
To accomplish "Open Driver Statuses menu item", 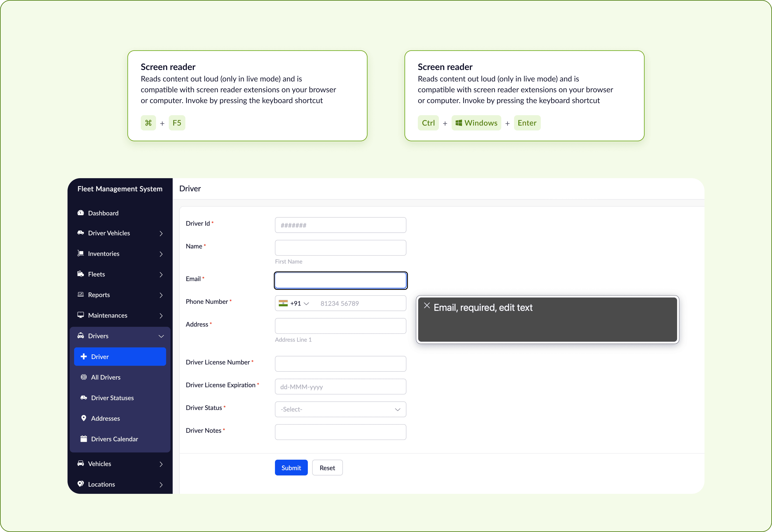I will point(112,398).
